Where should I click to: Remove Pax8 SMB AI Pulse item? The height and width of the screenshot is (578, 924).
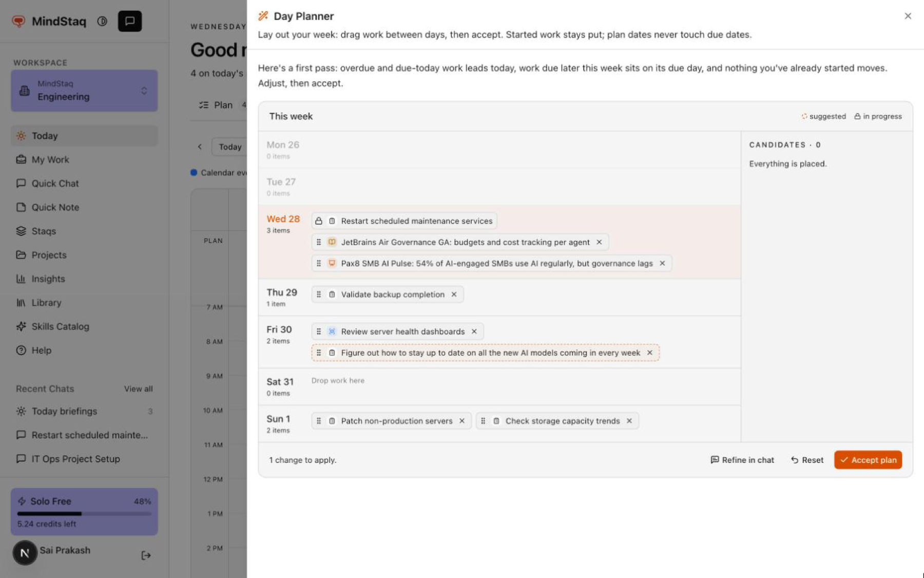(x=662, y=263)
